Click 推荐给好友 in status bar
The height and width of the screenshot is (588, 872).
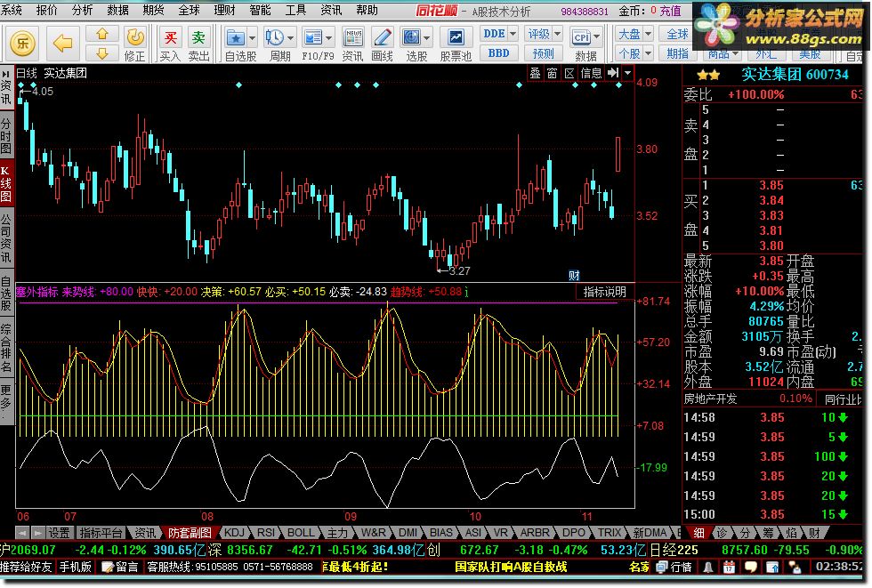click(26, 567)
